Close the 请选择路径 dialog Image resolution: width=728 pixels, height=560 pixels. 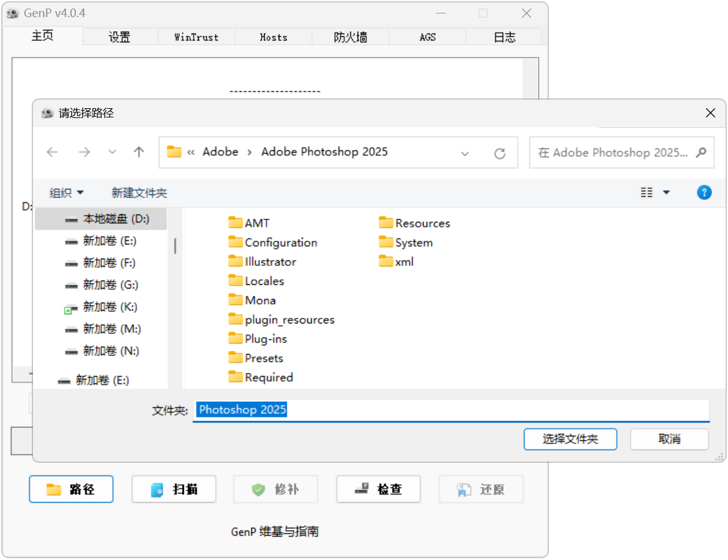point(710,113)
